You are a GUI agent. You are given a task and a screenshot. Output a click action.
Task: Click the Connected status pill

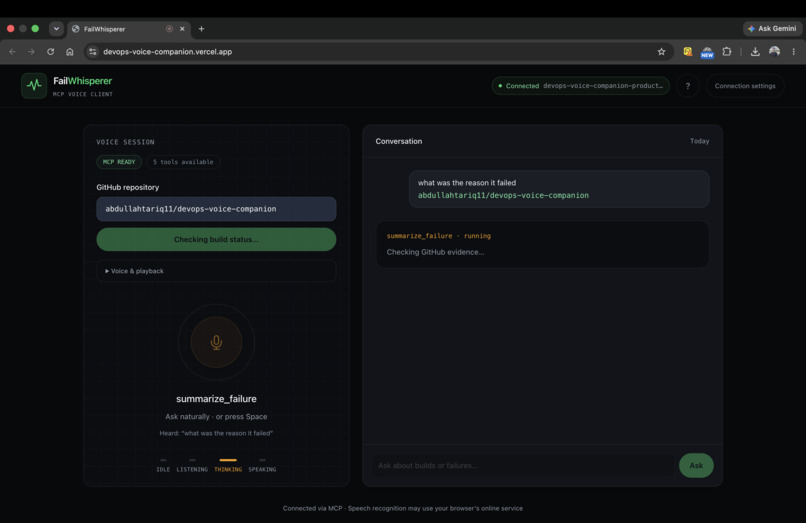[581, 86]
